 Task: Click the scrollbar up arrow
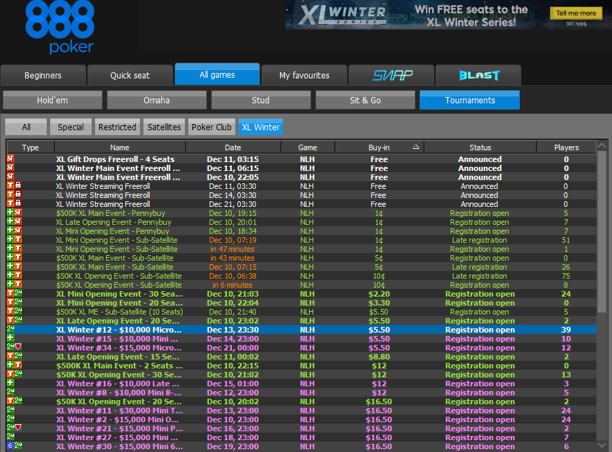(x=602, y=146)
